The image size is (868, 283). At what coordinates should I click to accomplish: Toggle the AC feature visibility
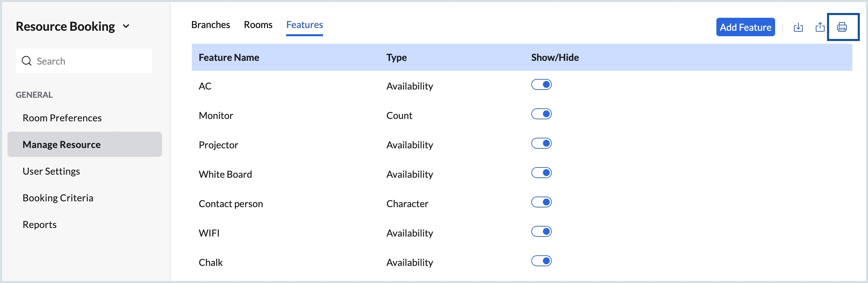(541, 84)
